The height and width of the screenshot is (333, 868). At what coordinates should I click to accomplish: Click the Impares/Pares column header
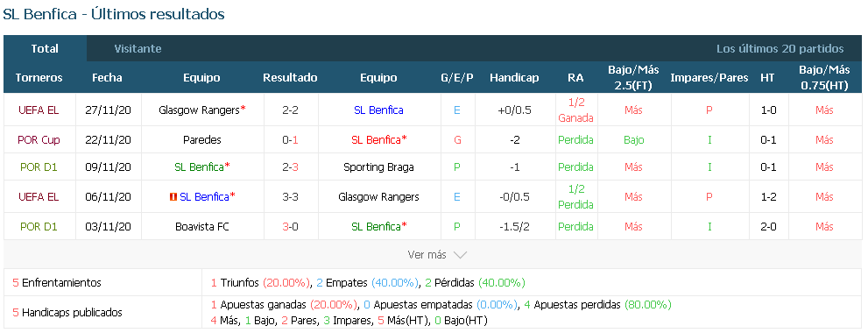tap(709, 78)
